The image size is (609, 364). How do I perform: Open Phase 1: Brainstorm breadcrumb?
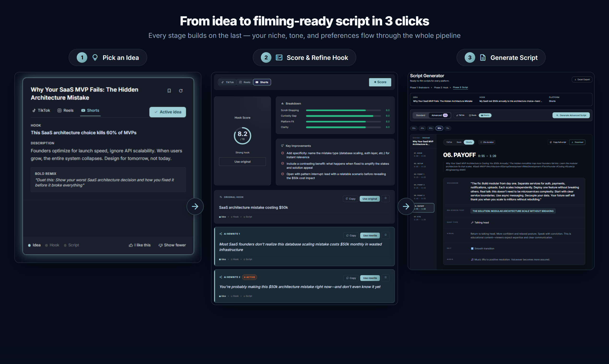pos(419,88)
